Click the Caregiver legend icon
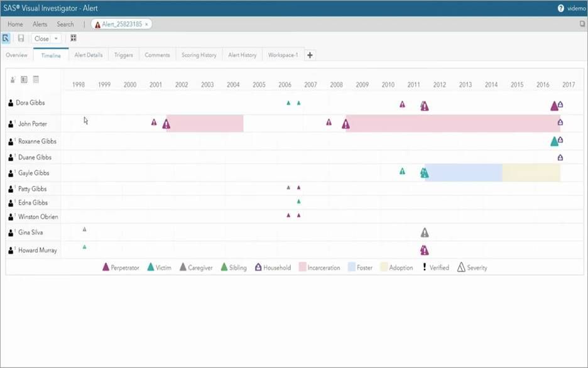 click(x=183, y=267)
